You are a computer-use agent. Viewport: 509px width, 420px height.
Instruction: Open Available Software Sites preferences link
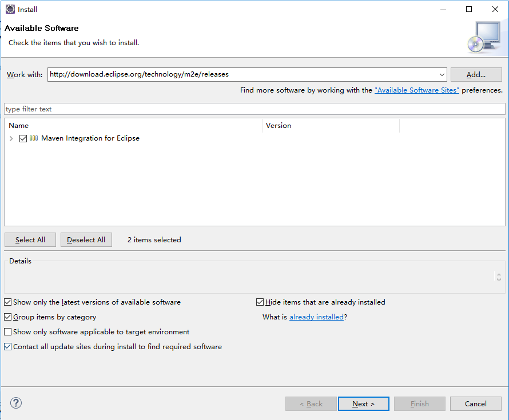coord(417,90)
